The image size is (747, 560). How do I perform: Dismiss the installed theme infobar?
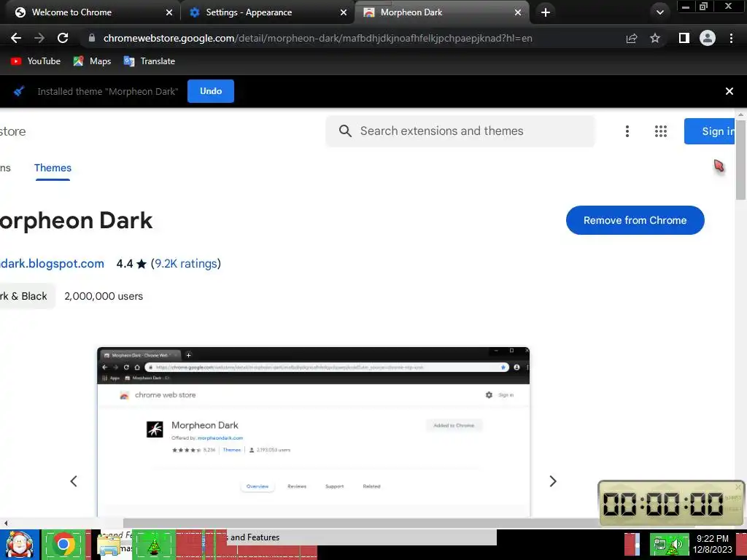tap(729, 91)
